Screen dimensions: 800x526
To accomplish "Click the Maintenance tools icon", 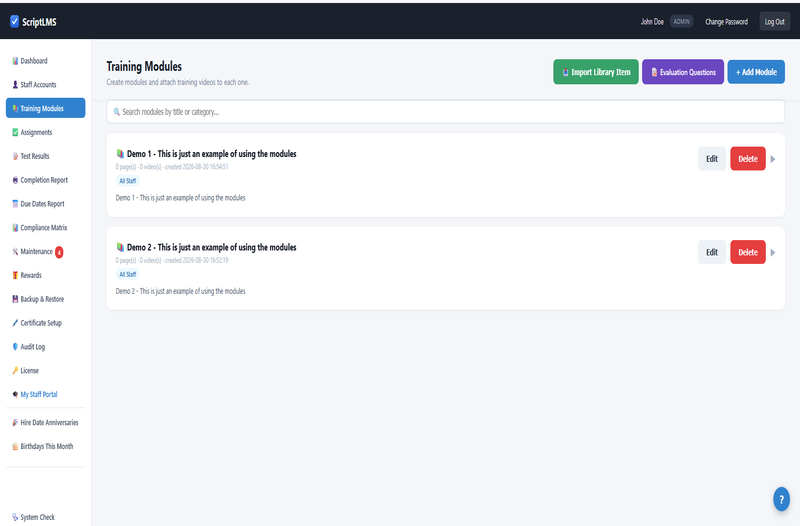I will 15,252.
